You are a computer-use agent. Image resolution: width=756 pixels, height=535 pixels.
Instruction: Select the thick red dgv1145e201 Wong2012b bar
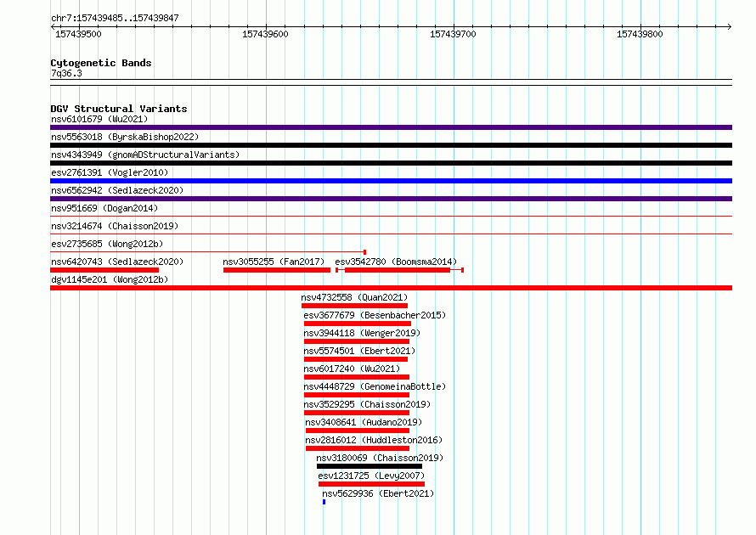391,288
